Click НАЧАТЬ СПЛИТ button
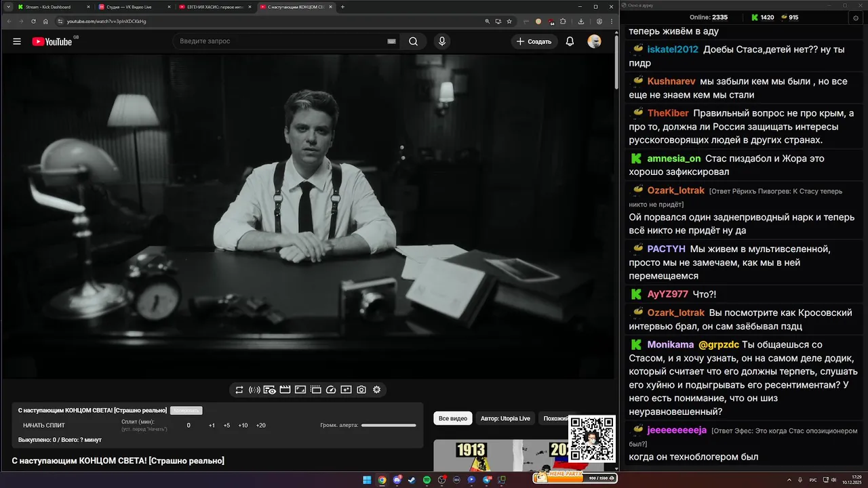Screen dimensions: 868x488 click(x=44, y=426)
